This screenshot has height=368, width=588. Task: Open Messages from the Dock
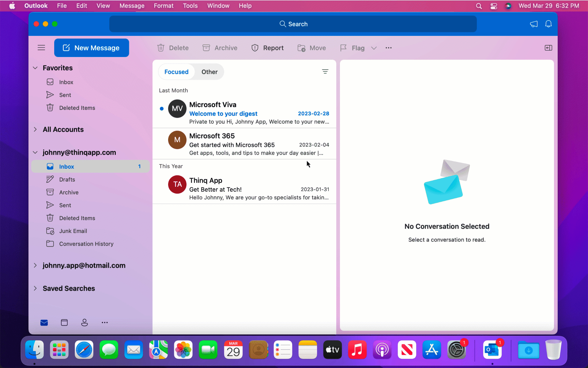109,350
